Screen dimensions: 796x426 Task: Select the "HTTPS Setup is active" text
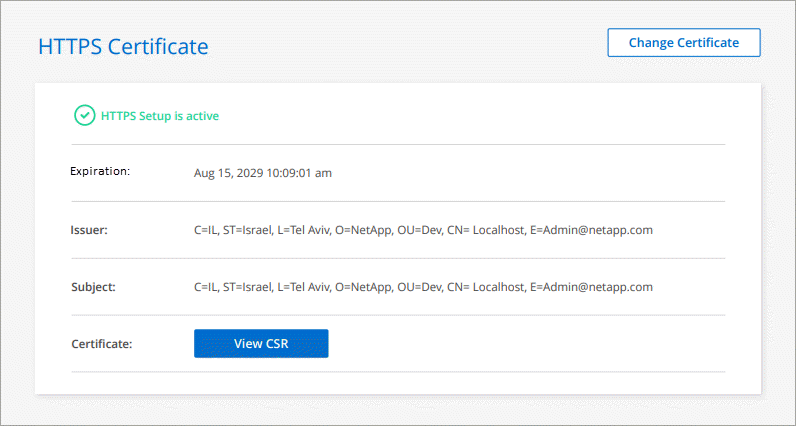[160, 116]
